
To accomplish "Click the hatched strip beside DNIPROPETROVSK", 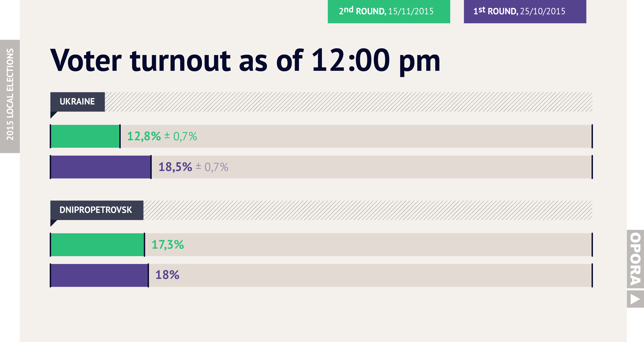I will pos(368,210).
